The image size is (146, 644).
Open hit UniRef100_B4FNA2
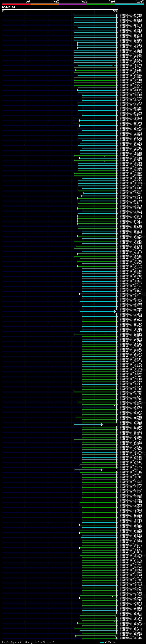tap(131, 15)
